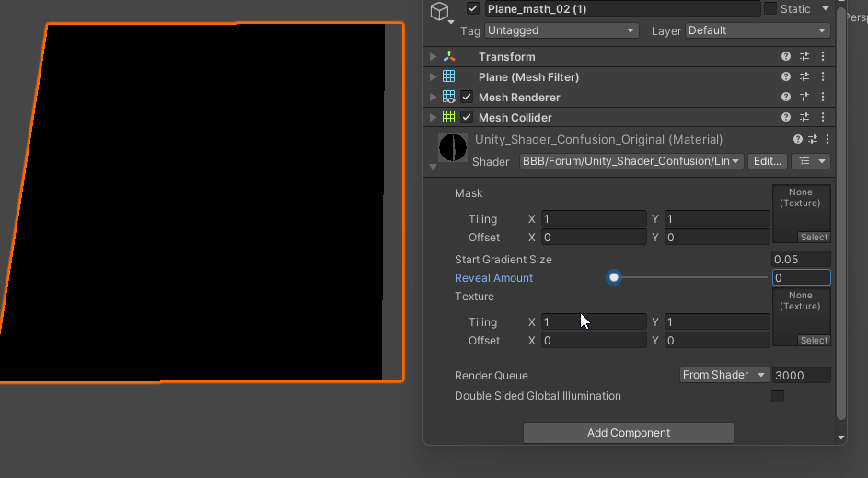868x478 pixels.
Task: Open material more options menu
Action: [827, 140]
